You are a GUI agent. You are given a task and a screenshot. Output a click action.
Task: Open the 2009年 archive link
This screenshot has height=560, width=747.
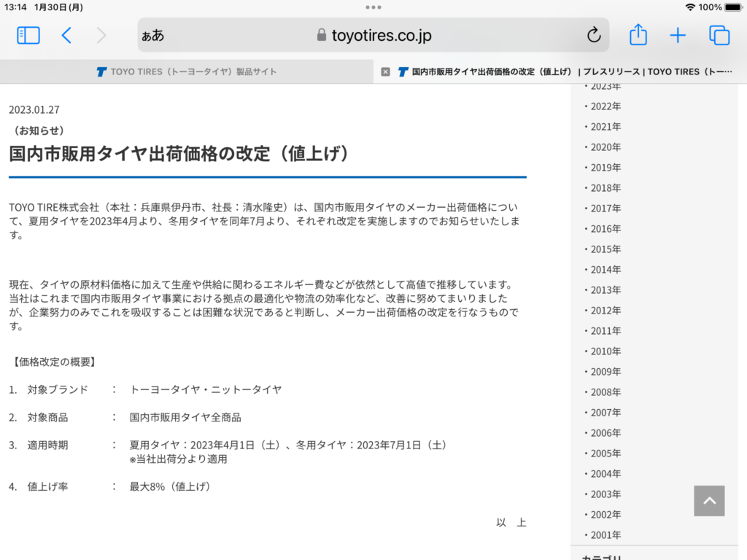[x=605, y=372]
